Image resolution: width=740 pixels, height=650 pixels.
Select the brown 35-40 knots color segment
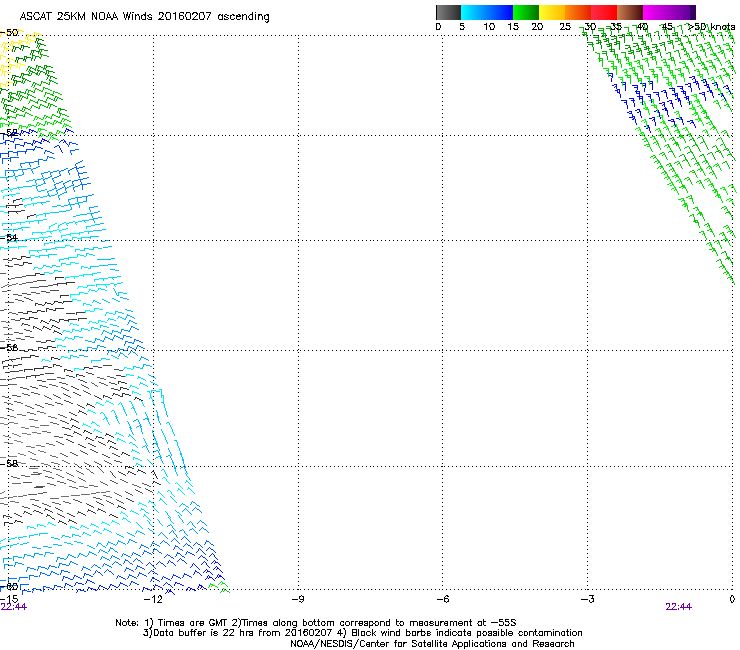click(x=630, y=12)
